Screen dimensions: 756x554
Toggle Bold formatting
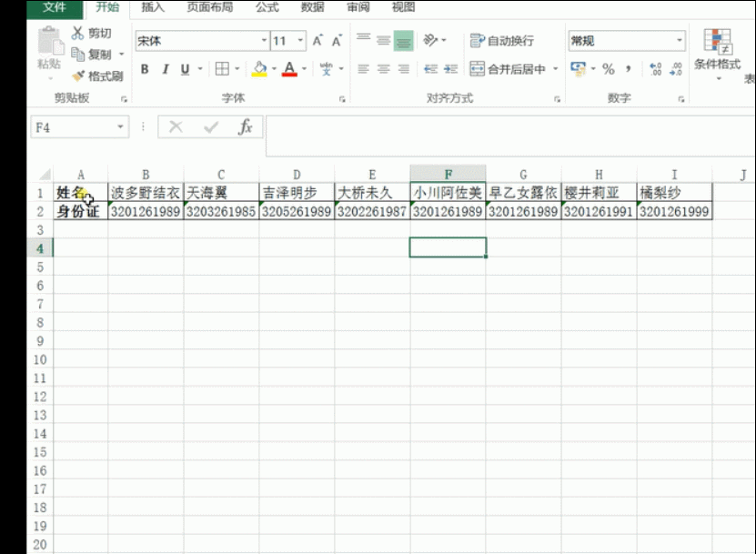tap(145, 69)
